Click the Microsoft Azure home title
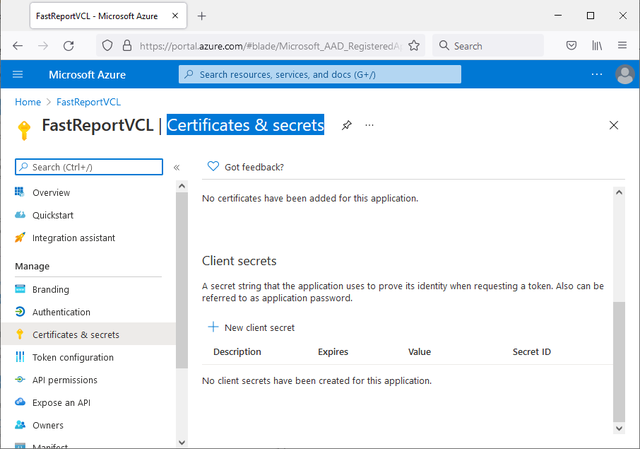 pos(87,75)
